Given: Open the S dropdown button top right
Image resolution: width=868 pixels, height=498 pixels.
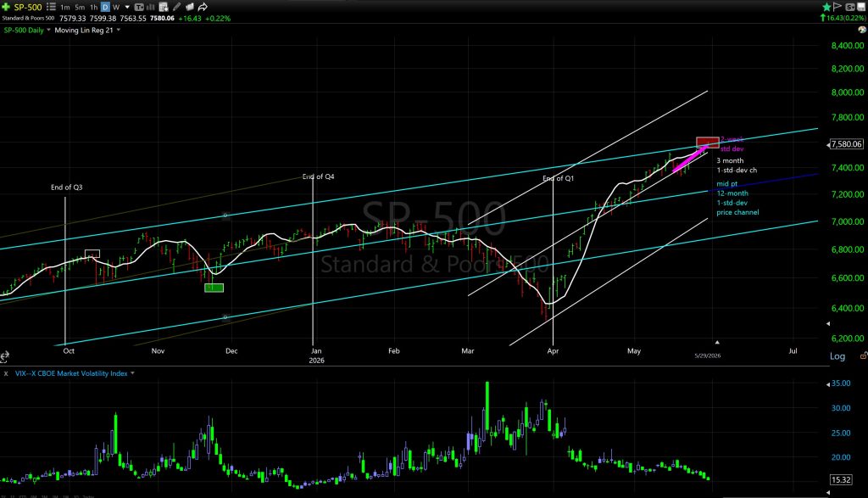Looking at the screenshot, I should (849, 7).
